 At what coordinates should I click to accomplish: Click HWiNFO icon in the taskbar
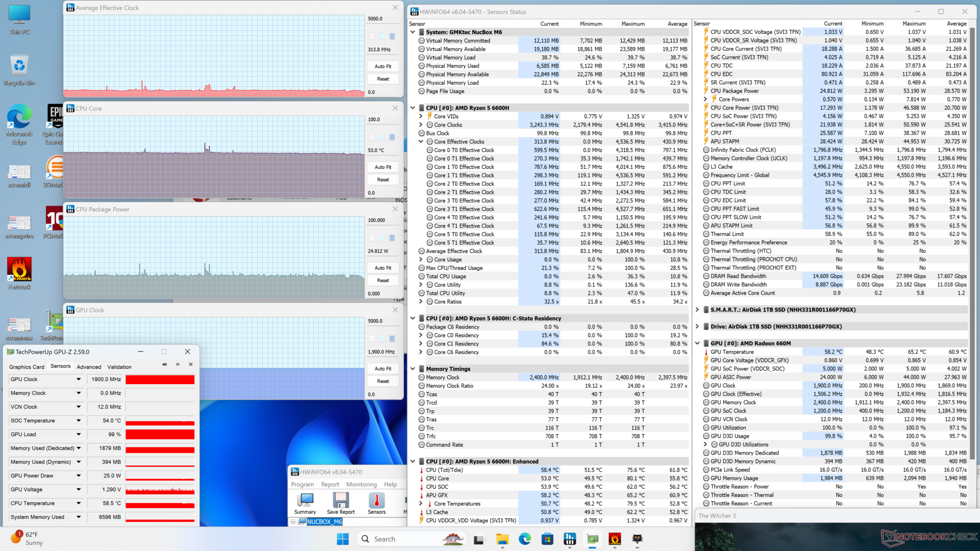(570, 539)
